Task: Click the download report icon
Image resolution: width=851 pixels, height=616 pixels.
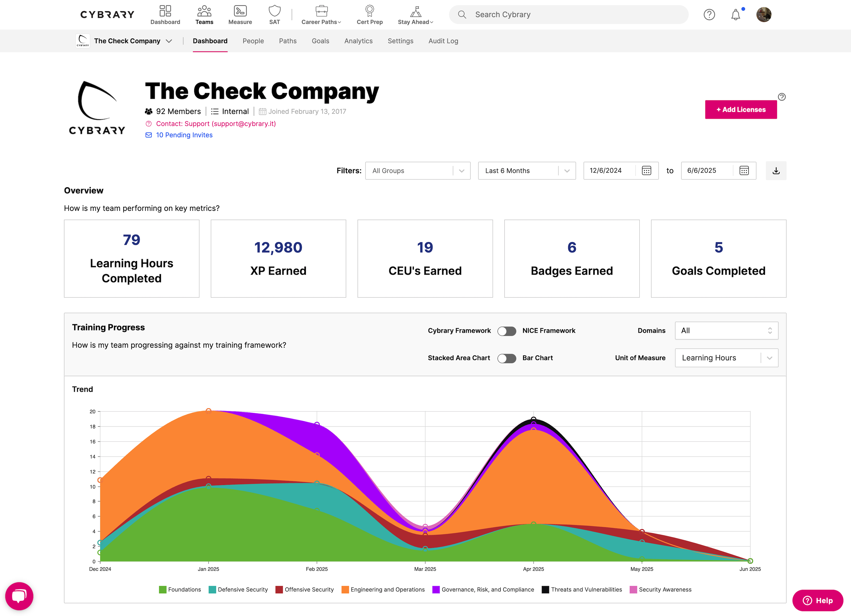Action: coord(776,171)
